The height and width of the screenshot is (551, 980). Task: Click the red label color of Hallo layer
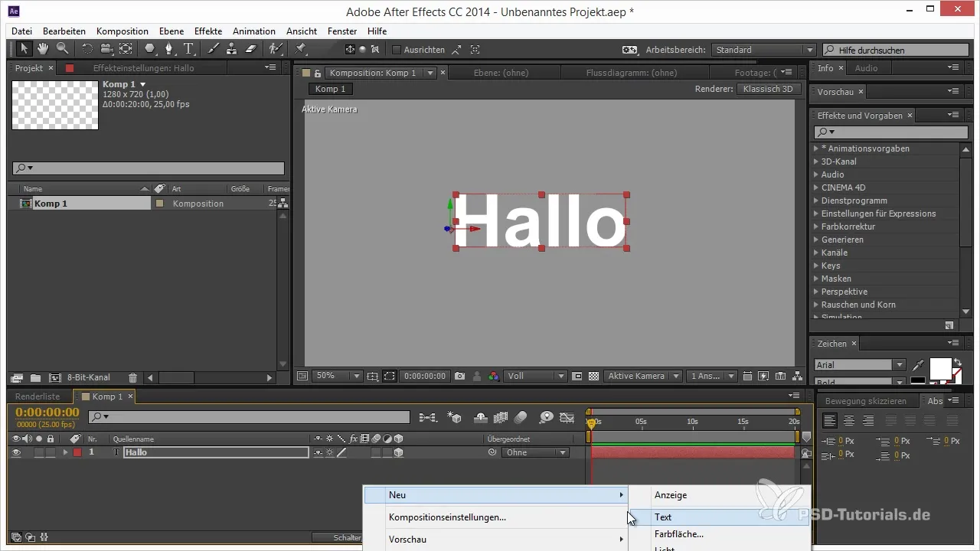click(77, 452)
